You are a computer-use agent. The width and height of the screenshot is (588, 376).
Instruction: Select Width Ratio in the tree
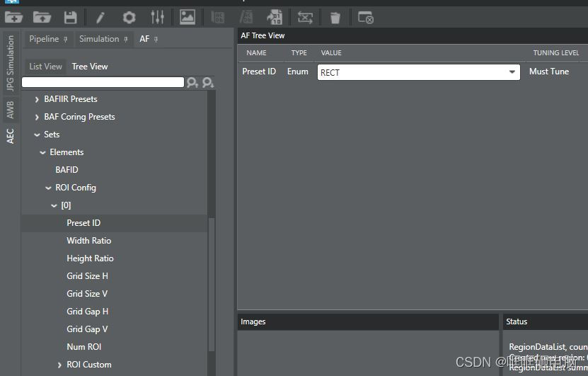coord(88,241)
